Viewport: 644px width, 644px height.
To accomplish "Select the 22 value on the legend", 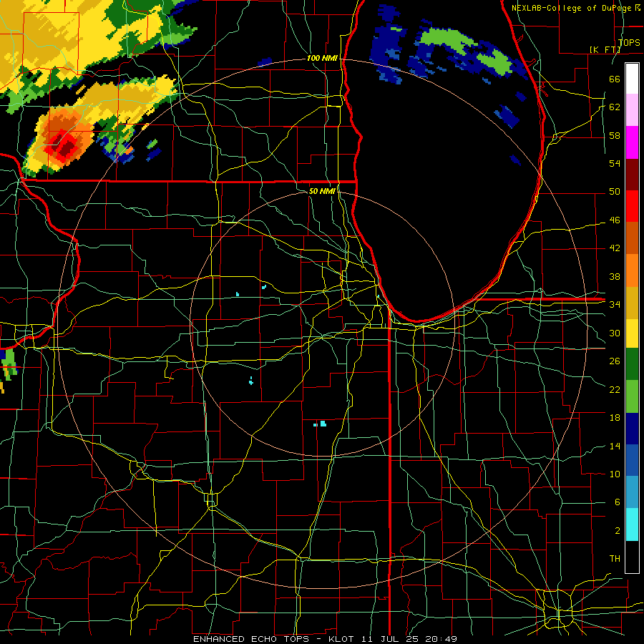I will [615, 389].
